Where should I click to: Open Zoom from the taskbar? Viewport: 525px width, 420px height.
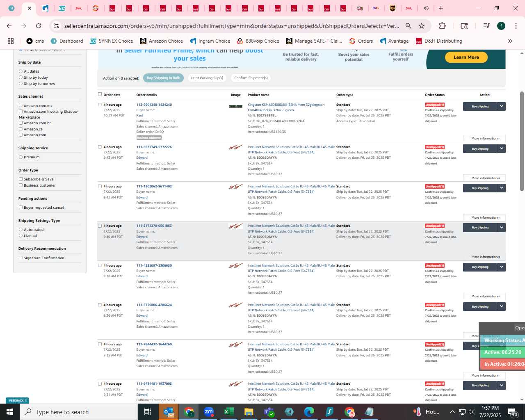[x=209, y=412]
